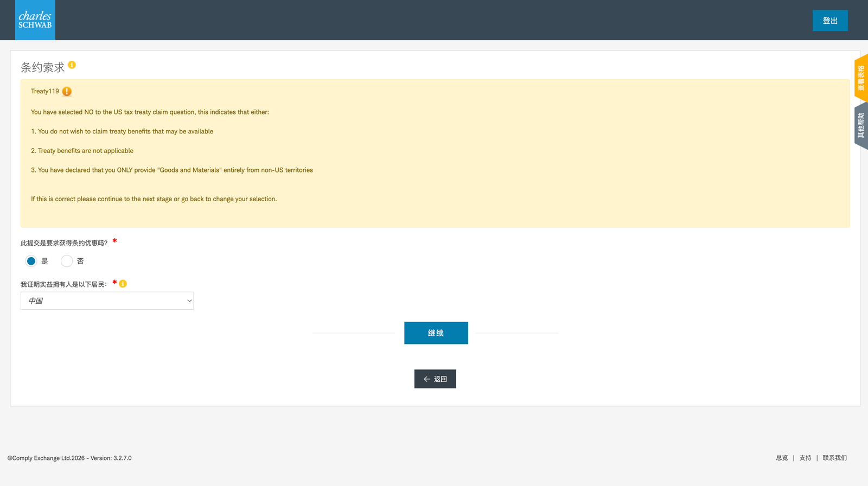Click the Treaty119 notice title text
Screen dimensions: 868x486
tap(45, 91)
